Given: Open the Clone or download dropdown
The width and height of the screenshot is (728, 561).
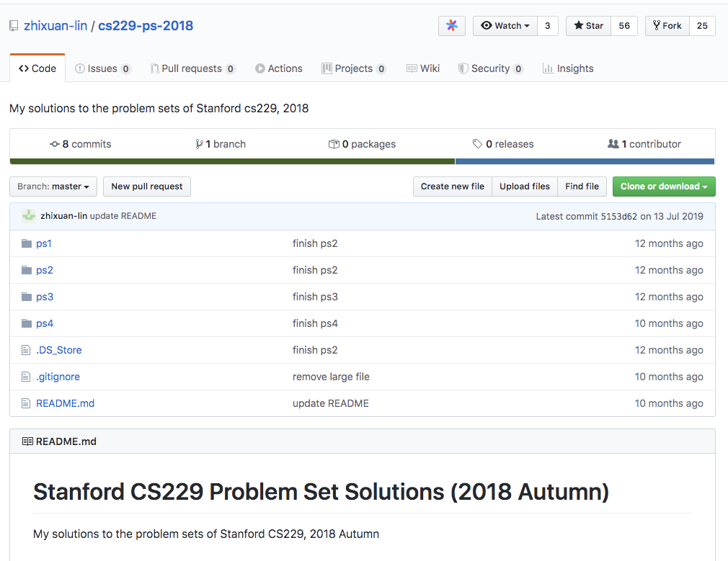Looking at the screenshot, I should tap(663, 187).
